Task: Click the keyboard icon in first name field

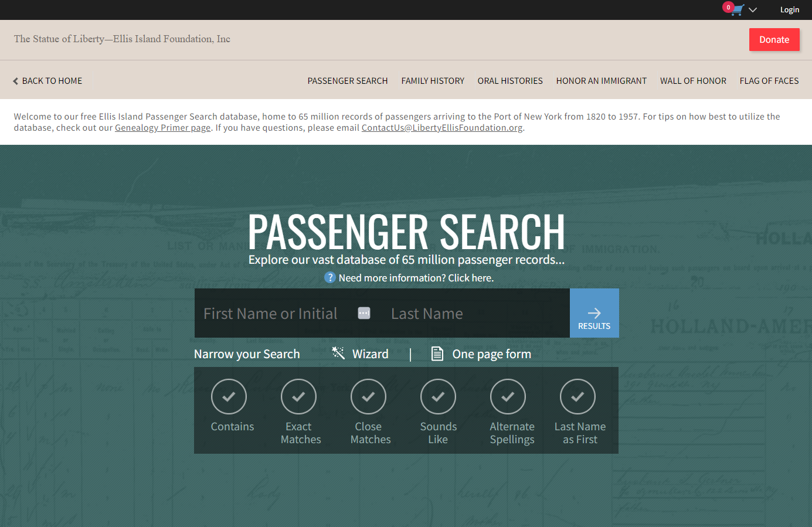Action: click(x=364, y=313)
